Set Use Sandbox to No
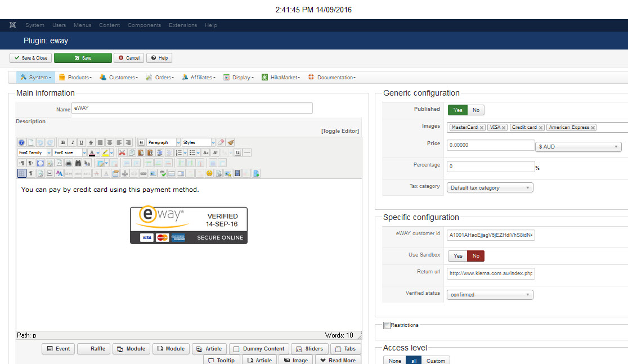The image size is (628, 364). 476,256
